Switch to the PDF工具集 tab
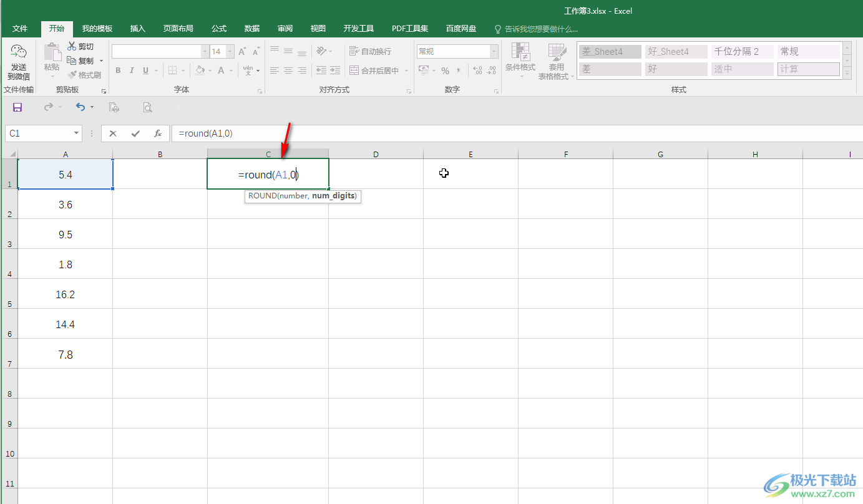 pyautogui.click(x=410, y=29)
